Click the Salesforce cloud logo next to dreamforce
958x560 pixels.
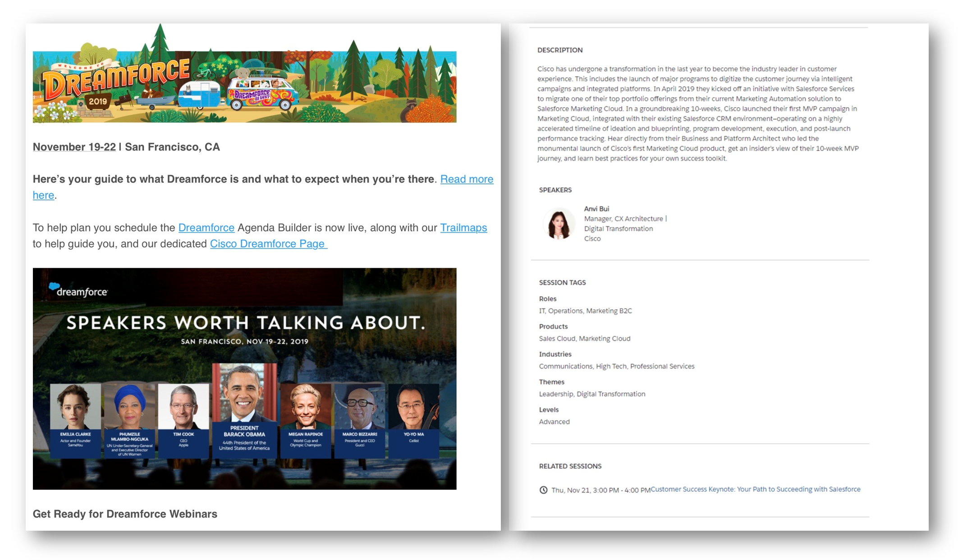pos(54,286)
